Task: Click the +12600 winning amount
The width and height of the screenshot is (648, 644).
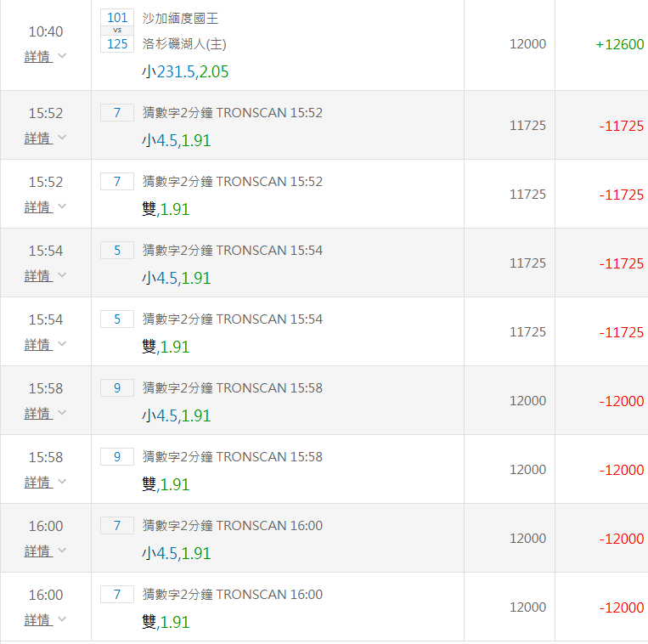Action: [x=619, y=44]
